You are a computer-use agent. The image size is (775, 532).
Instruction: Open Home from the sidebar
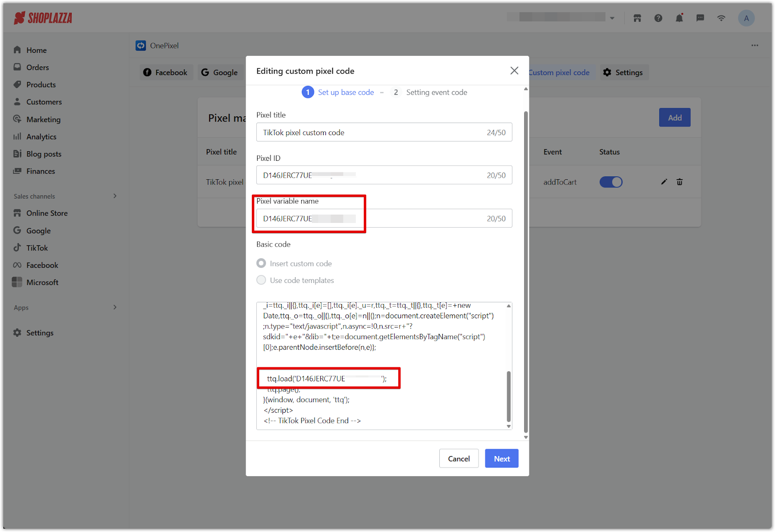pos(36,50)
